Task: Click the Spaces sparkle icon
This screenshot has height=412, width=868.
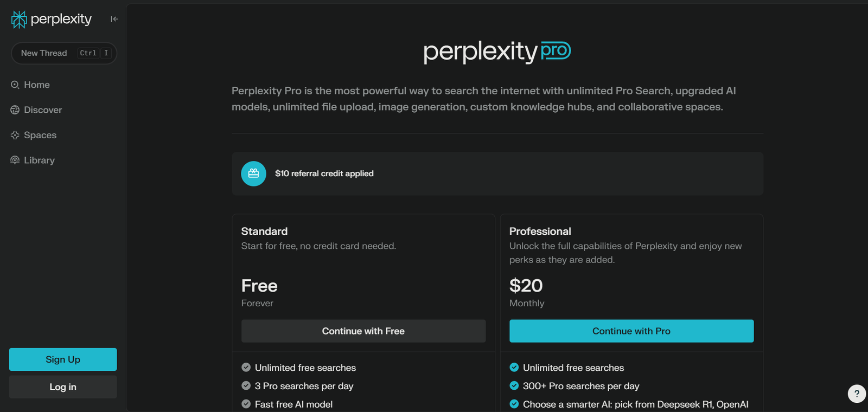Action: coord(15,135)
